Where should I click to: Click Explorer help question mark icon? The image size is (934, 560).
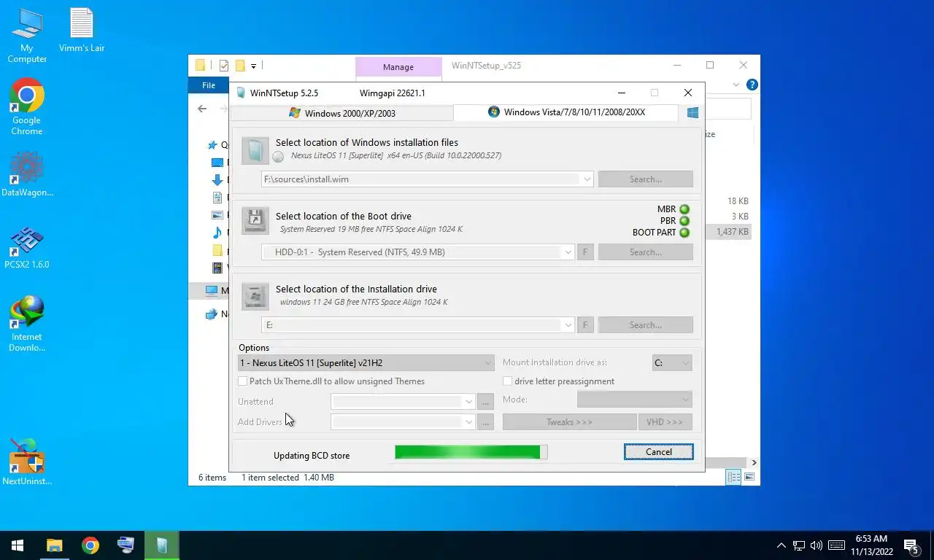click(x=752, y=85)
